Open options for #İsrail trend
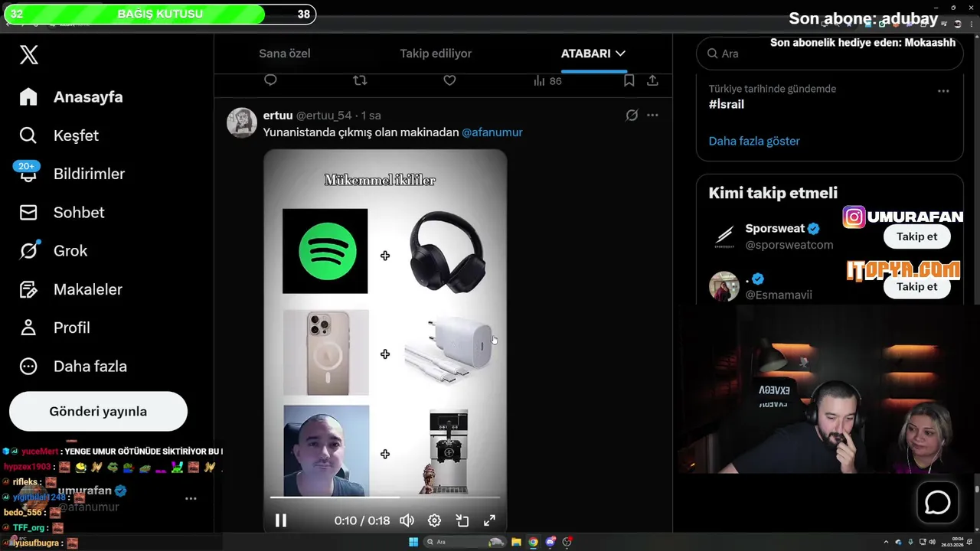 (943, 91)
